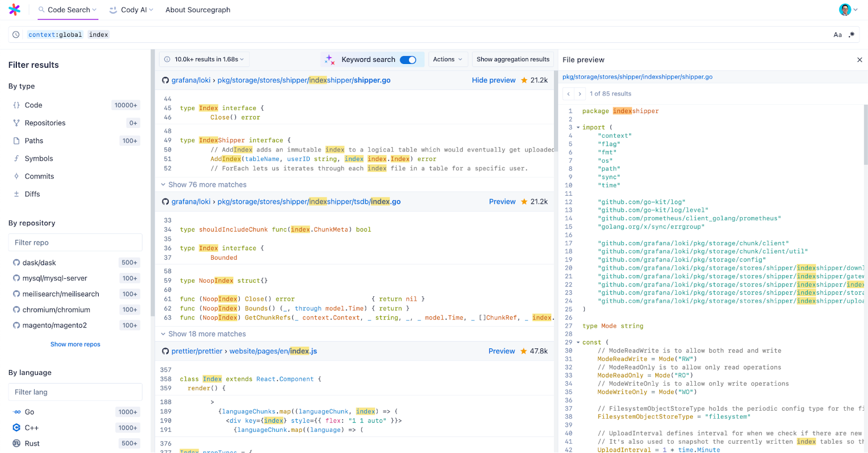Screen dimensions: 868x453
Task: Filter results by Repositories type
Action: (x=75, y=123)
